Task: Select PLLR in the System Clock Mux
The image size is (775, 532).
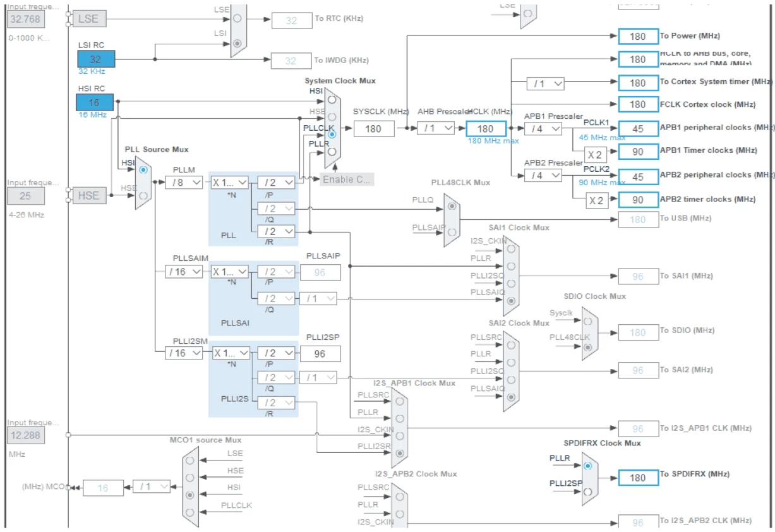Action: 332,151
